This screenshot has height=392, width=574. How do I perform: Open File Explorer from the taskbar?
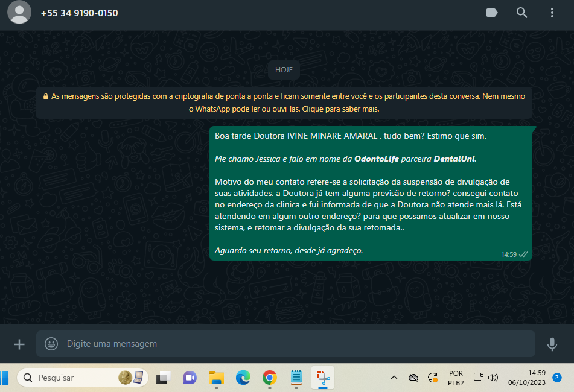216,378
